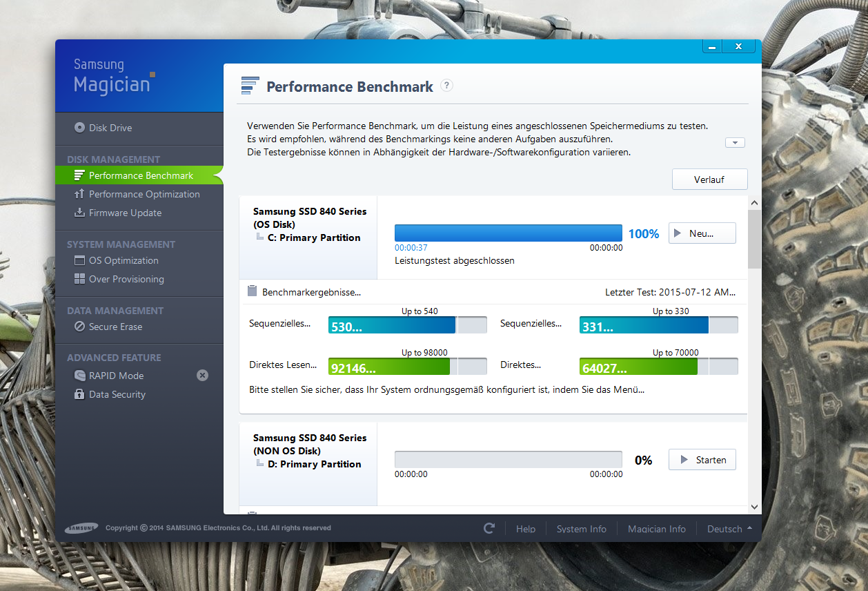
Task: Click the X badge beside RAPID Mode
Action: 202,376
